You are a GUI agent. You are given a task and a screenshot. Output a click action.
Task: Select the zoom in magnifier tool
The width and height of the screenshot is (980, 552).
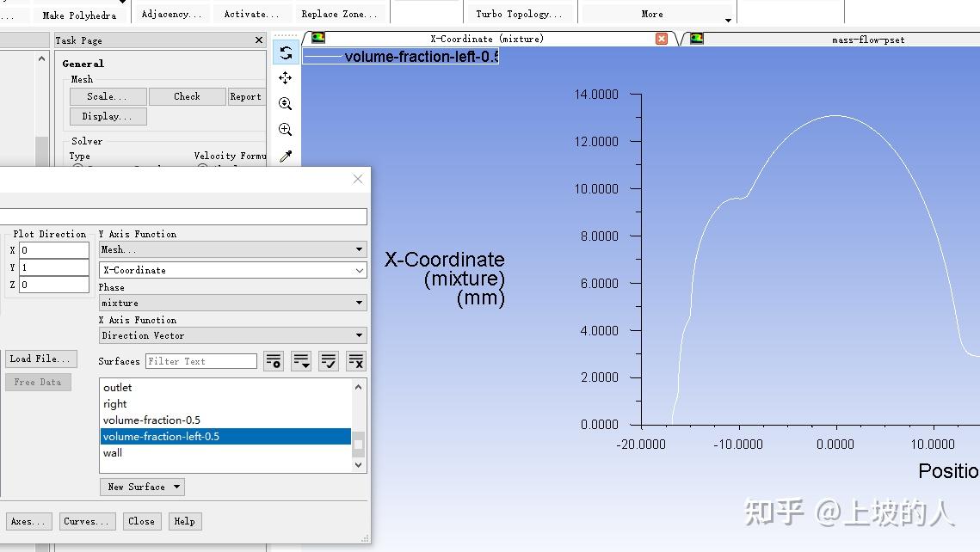pyautogui.click(x=286, y=129)
